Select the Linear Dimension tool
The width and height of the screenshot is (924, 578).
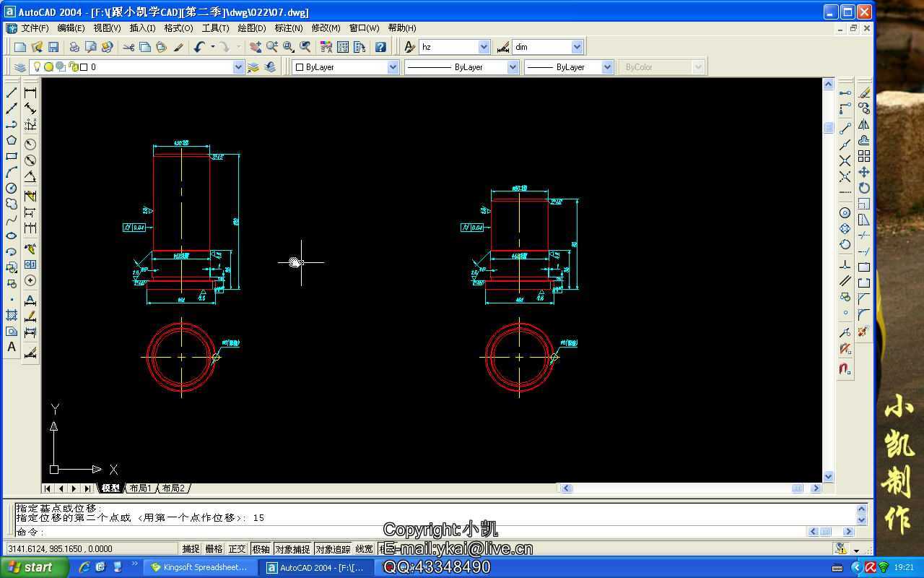tap(30, 92)
